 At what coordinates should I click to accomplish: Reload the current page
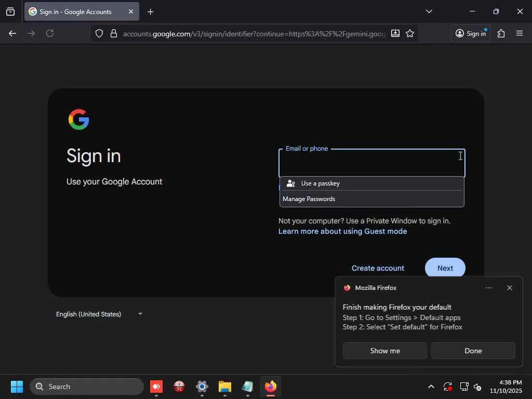point(50,33)
